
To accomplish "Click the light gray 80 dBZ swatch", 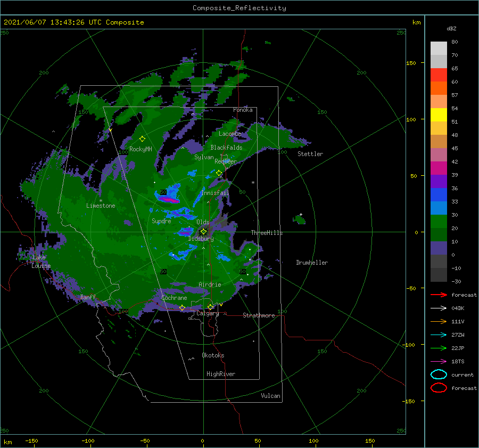I will click(439, 48).
